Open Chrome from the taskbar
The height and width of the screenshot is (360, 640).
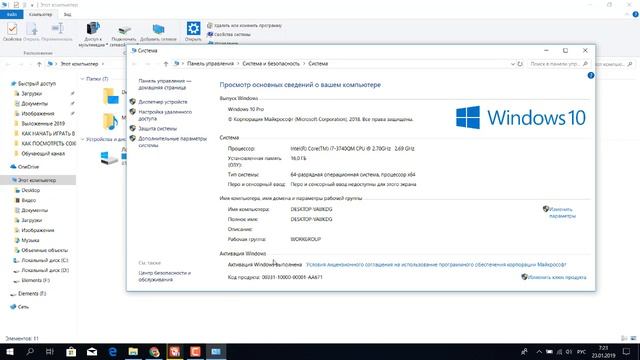click(154, 351)
